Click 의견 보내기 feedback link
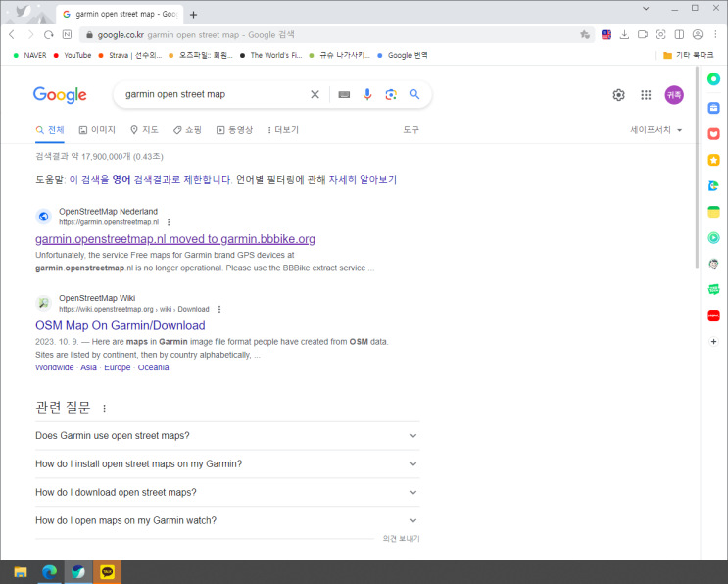The height and width of the screenshot is (584, 728). (x=401, y=539)
